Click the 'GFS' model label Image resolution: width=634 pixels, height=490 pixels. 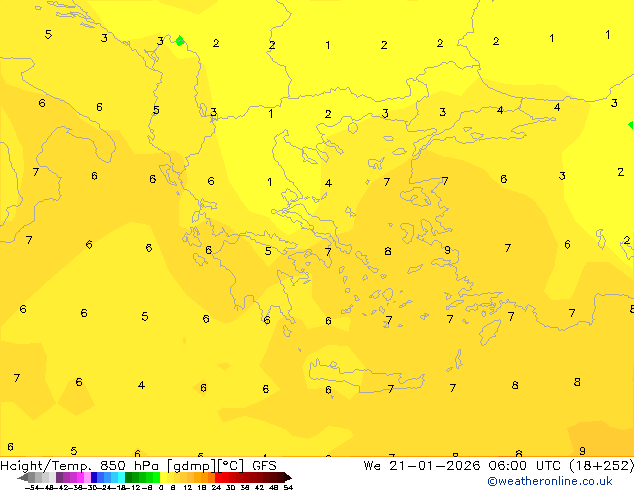point(264,466)
